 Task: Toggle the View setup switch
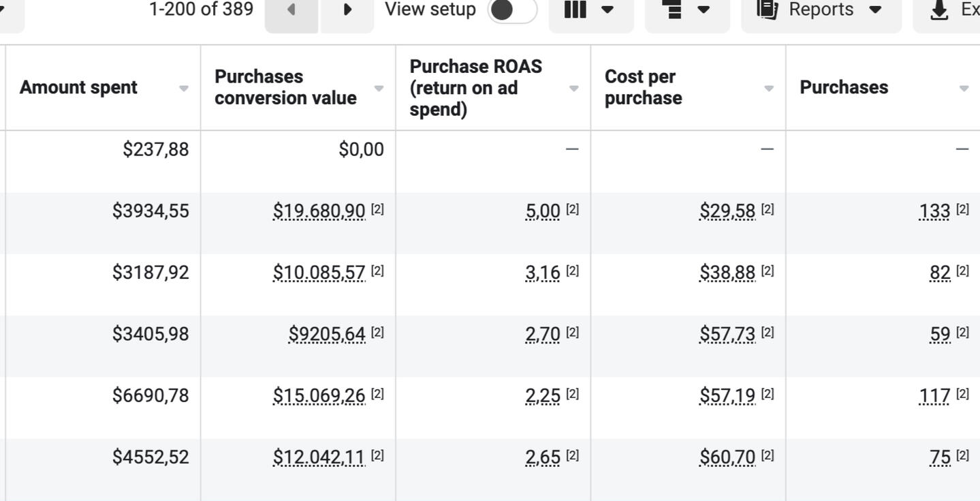[512, 10]
